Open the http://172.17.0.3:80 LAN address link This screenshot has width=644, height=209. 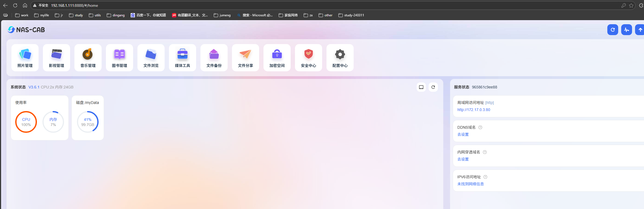pyautogui.click(x=473, y=110)
